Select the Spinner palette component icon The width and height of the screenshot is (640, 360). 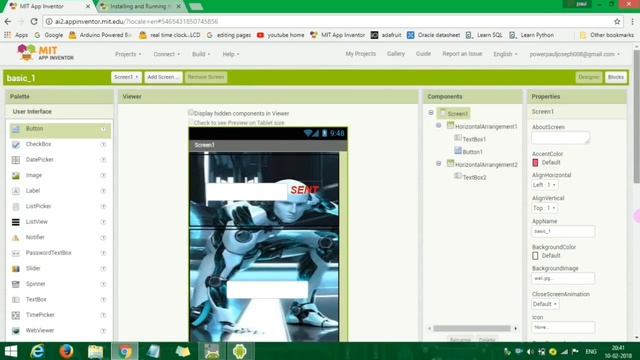[16, 284]
